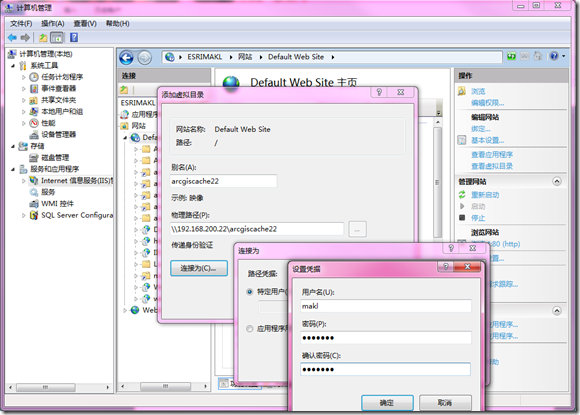Collapse the 系统工具 tree node
Screen dimensions: 580x415
point(13,65)
